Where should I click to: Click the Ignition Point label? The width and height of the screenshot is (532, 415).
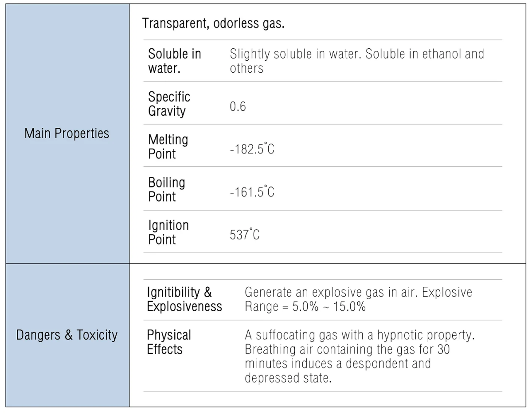click(168, 232)
